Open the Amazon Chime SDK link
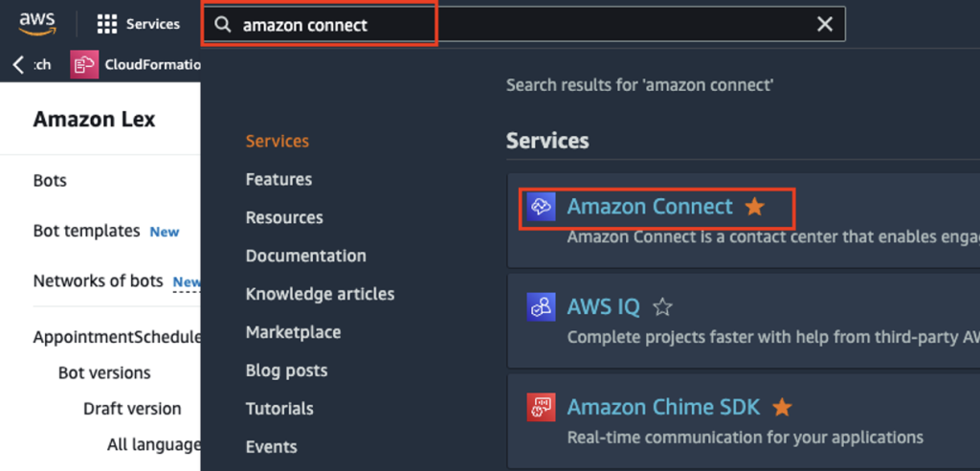This screenshot has width=980, height=471. coord(663,407)
